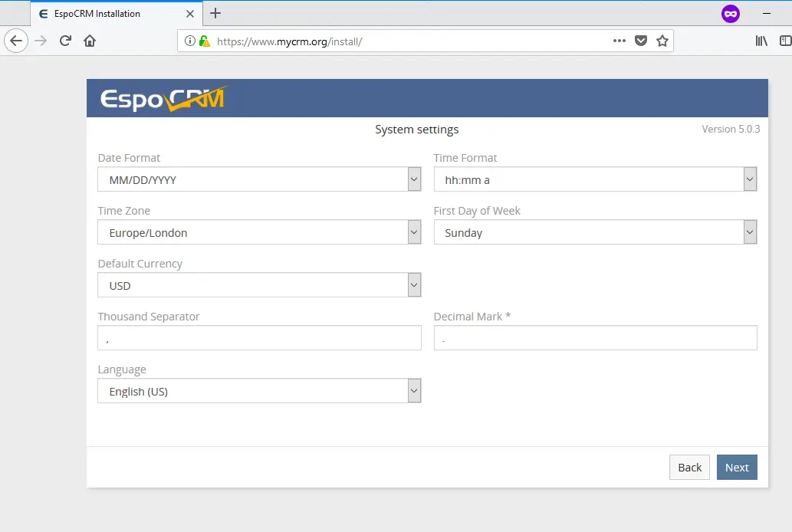Image resolution: width=792 pixels, height=532 pixels.
Task: Toggle the sidebar icon in the toolbar
Action: 785,41
